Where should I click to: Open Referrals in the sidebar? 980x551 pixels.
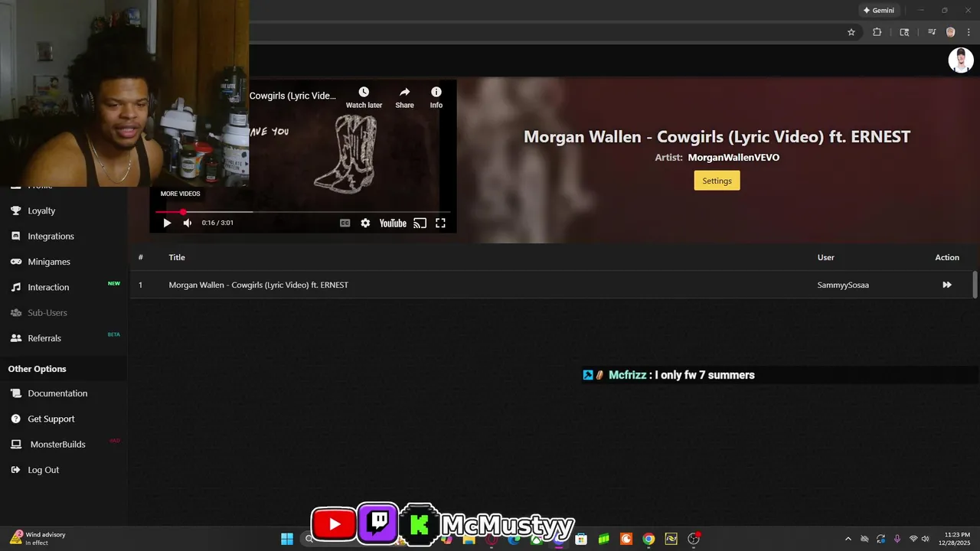point(44,338)
